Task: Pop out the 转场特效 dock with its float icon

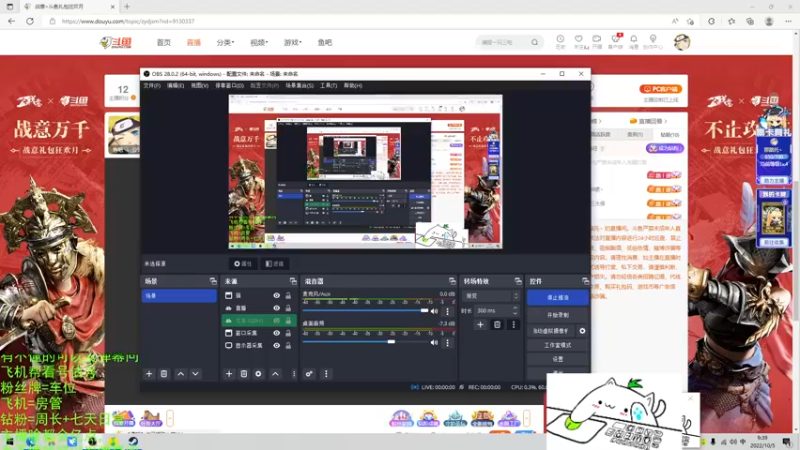Action: click(518, 281)
